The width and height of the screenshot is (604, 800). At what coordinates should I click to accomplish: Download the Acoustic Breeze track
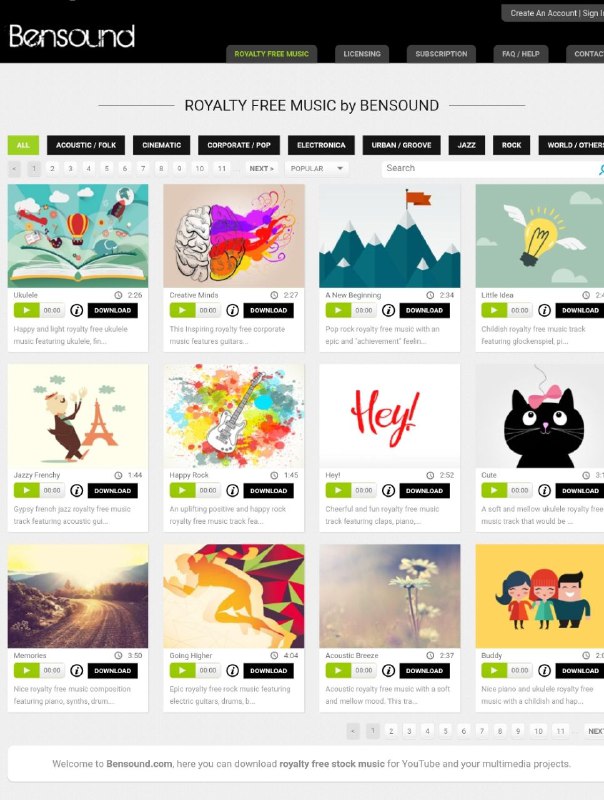click(x=424, y=670)
